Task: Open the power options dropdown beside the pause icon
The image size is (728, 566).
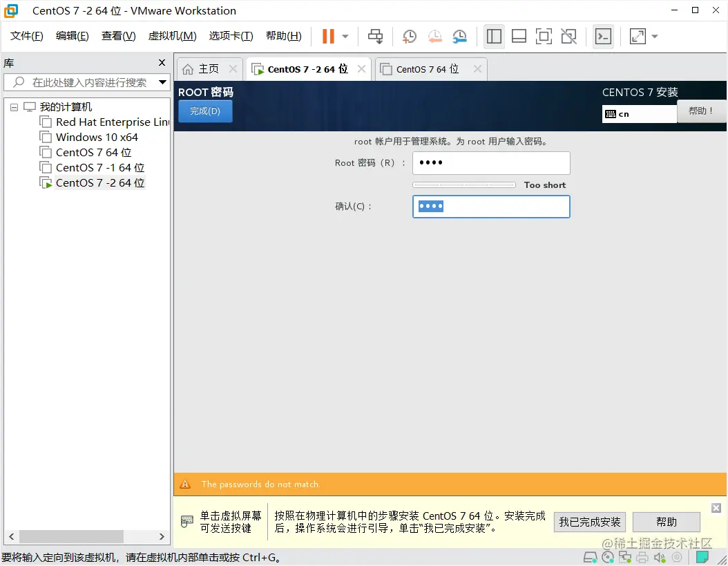Action: (345, 36)
